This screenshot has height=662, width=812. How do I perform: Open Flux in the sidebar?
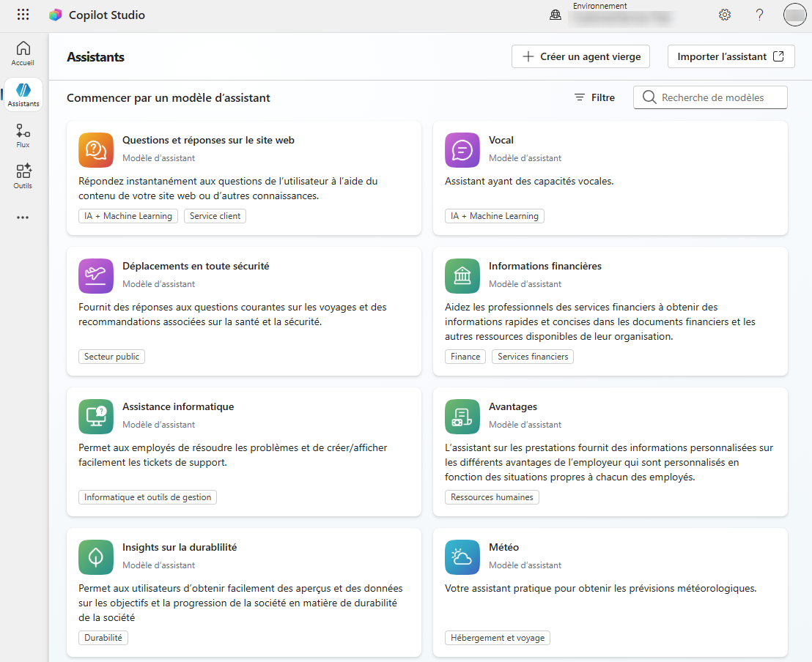click(23, 135)
